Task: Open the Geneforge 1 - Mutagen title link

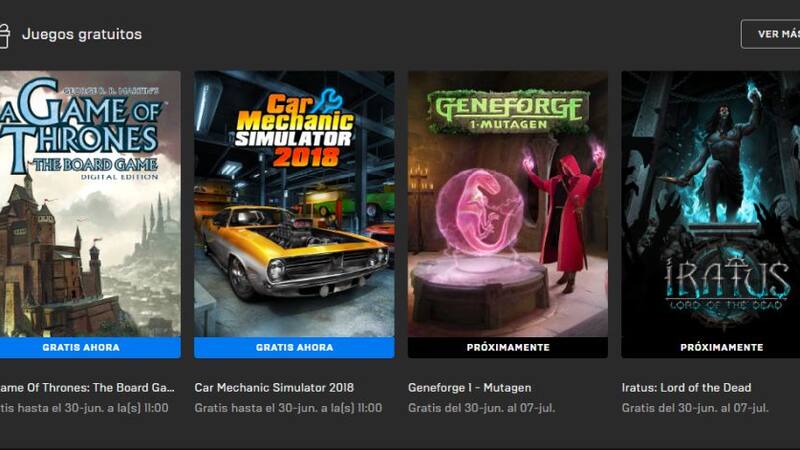Action: 469,388
